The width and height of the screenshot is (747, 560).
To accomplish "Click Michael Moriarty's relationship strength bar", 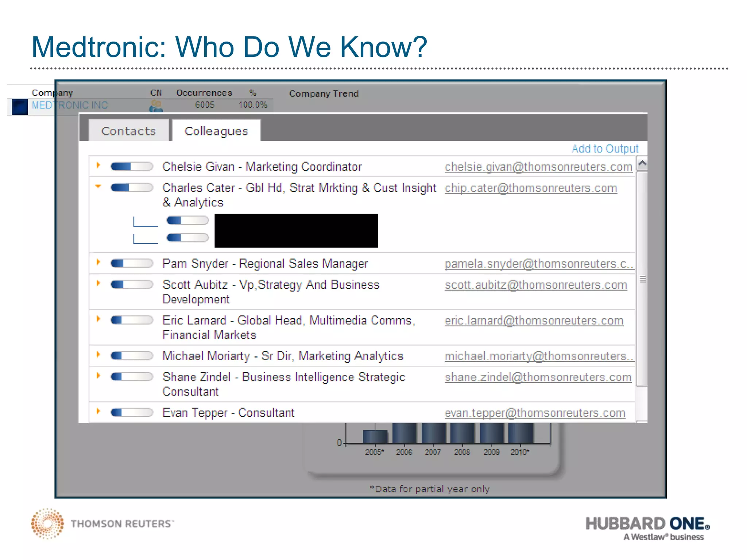I will [x=132, y=355].
